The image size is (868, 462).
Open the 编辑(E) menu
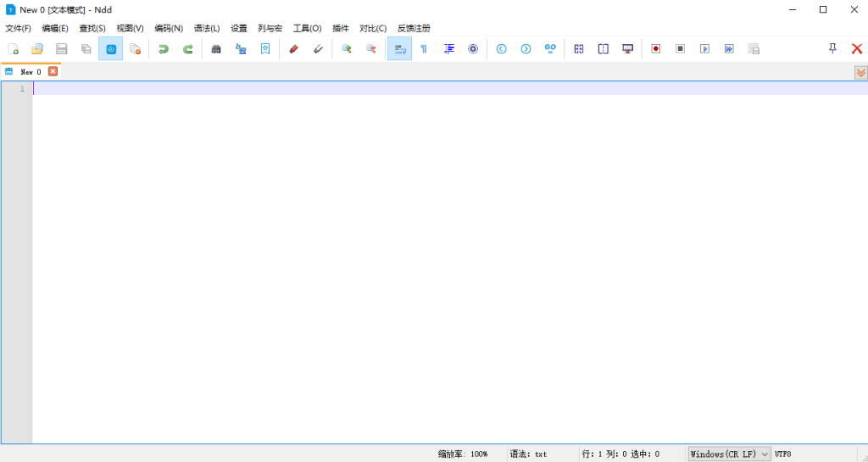[x=55, y=28]
